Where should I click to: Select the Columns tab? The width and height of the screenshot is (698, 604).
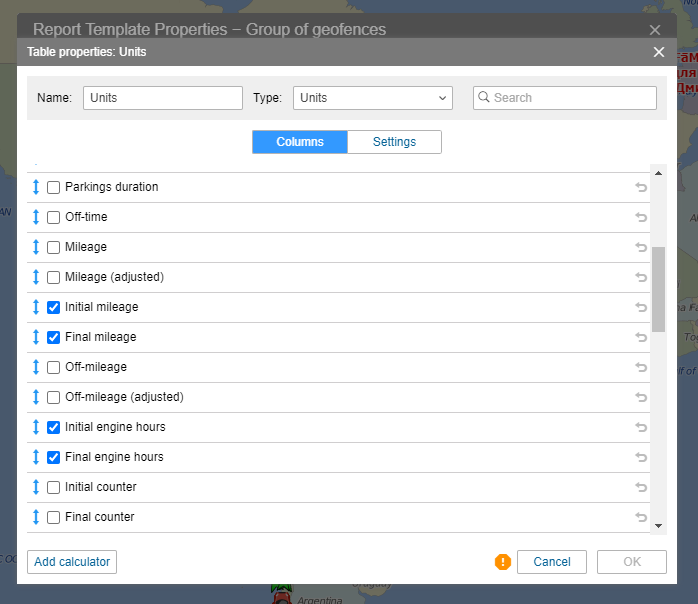tap(300, 142)
